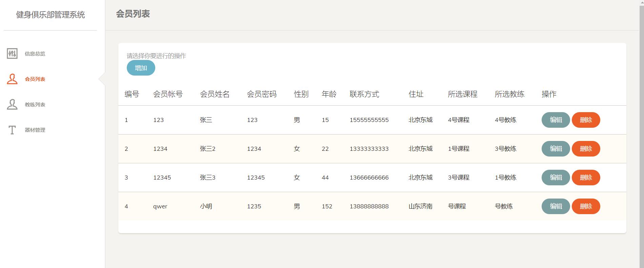Screen dimensions: 644x268
Task: Click the address cell 山东济南
Action: [421, 206]
